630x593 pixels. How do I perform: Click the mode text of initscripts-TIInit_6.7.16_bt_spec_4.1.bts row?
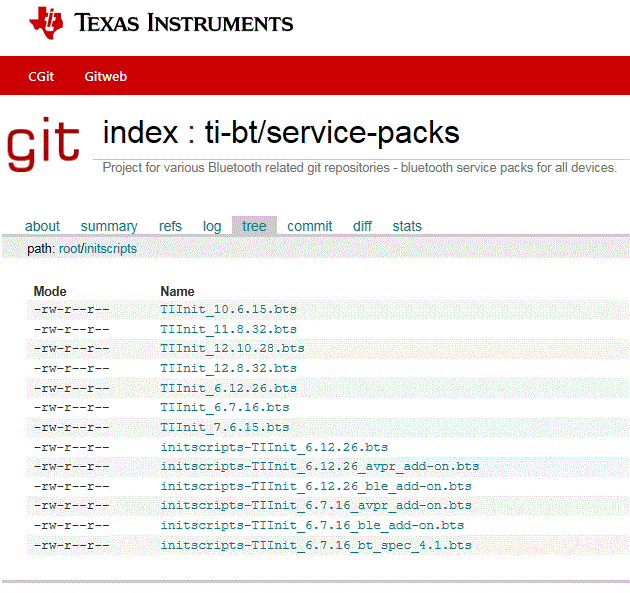(72, 546)
